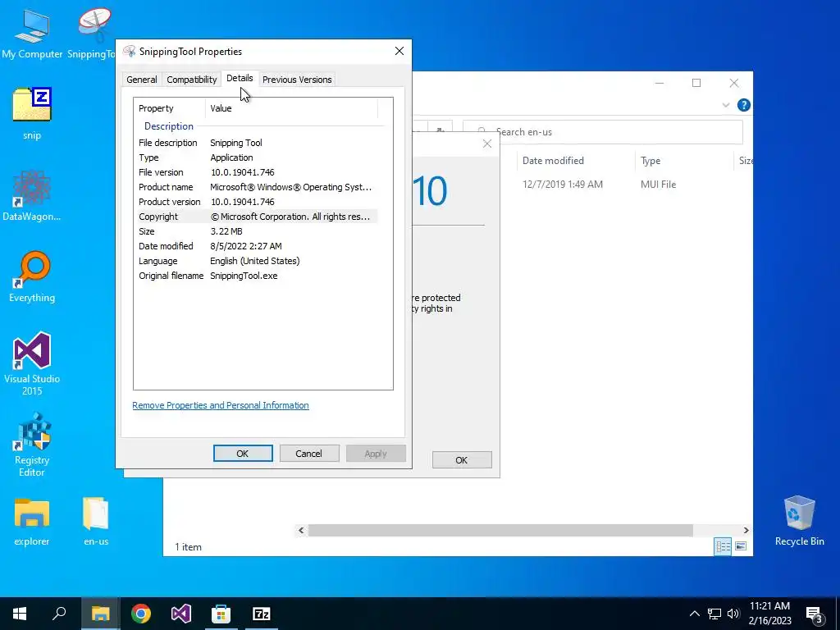Viewport: 840px width, 630px height.
Task: Click Cancel in SnippingTool Properties
Action: (x=309, y=453)
